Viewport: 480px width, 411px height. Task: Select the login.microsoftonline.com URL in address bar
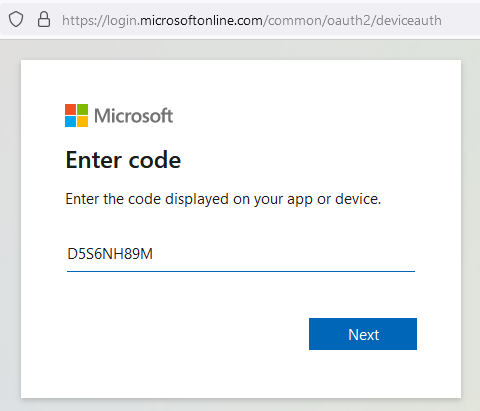click(x=252, y=21)
